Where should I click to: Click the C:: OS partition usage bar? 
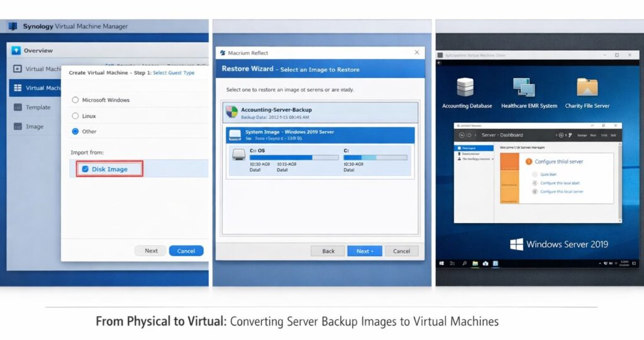[294, 158]
